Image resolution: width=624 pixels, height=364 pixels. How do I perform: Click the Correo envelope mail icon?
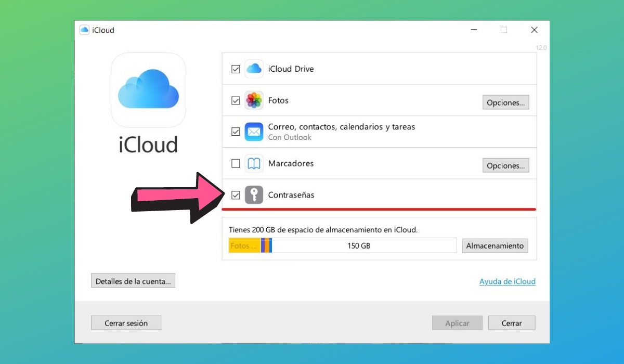coord(254,132)
